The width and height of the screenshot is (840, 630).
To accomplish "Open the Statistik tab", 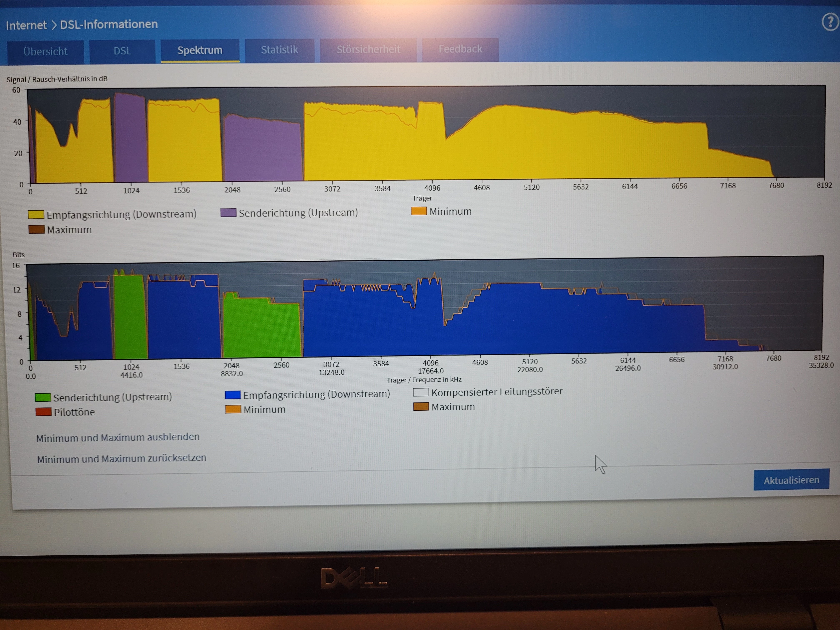I will click(x=280, y=50).
